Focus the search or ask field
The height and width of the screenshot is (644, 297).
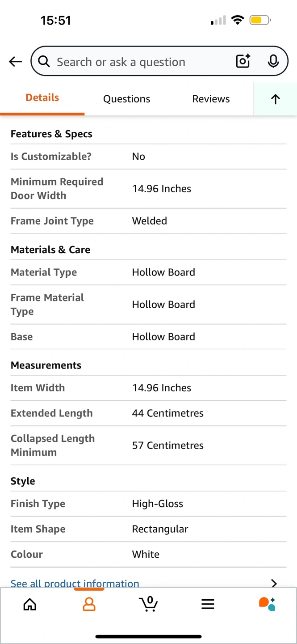point(143,62)
